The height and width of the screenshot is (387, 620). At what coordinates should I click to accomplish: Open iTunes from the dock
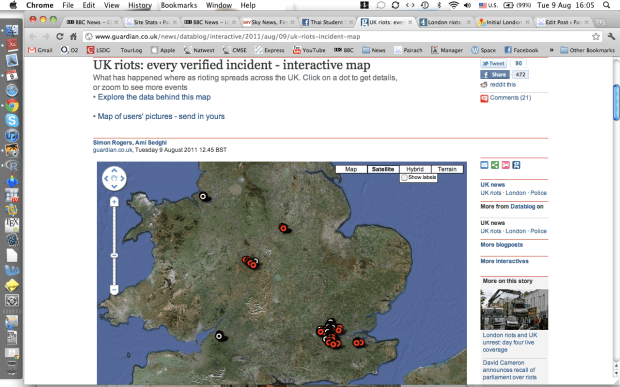coord(12,135)
